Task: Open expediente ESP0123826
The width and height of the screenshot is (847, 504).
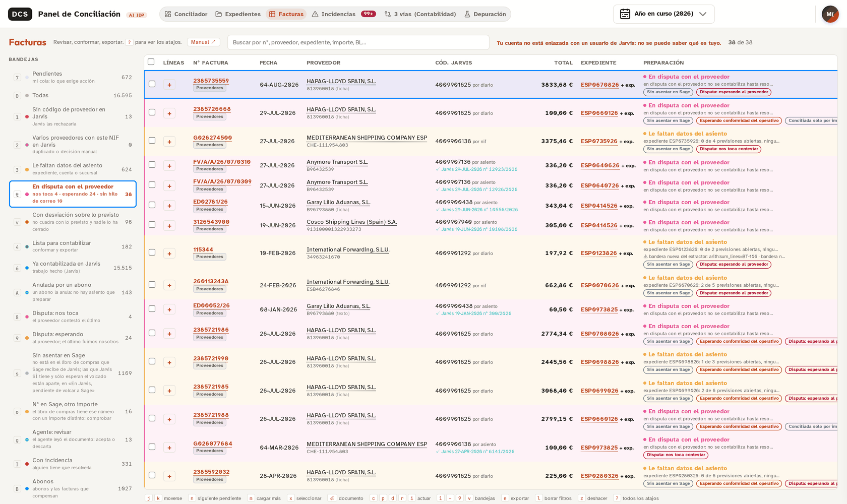Action: tap(598, 253)
